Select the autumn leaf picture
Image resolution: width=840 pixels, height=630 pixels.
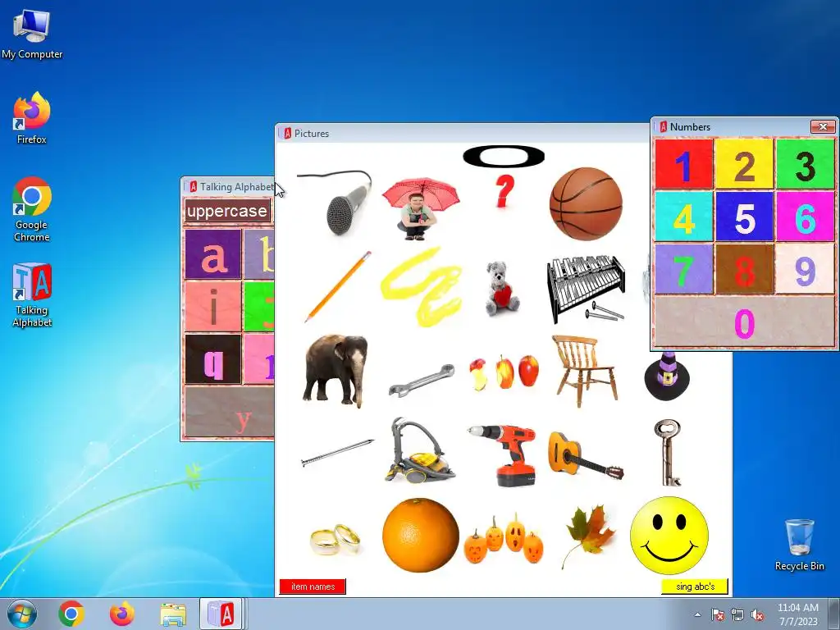coord(587,536)
